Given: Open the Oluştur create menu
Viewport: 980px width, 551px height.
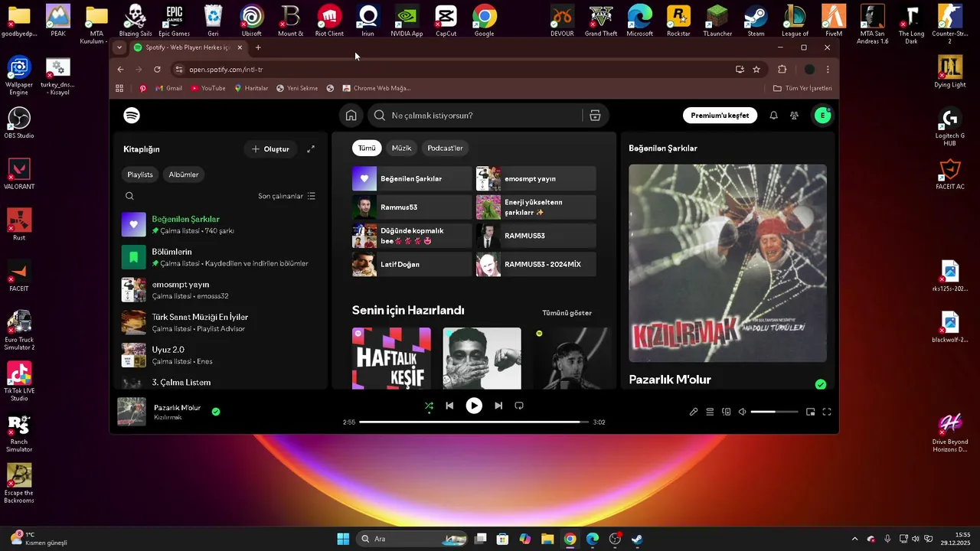Looking at the screenshot, I should tap(270, 149).
